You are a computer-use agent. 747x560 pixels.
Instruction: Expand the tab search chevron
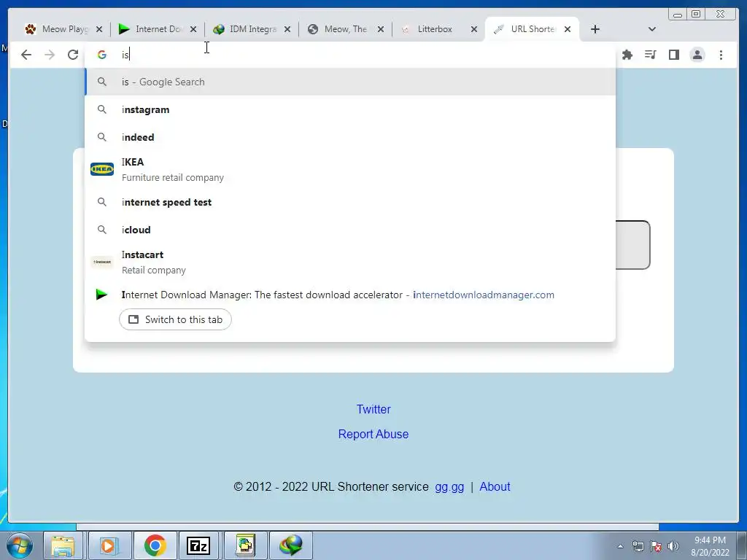(652, 29)
